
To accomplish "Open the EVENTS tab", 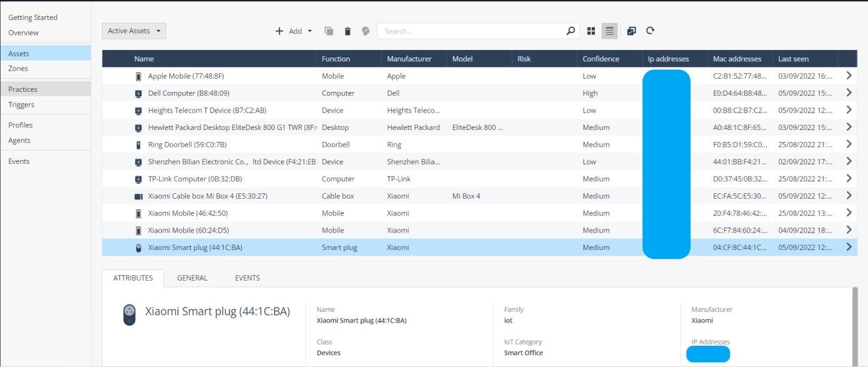I will click(247, 278).
